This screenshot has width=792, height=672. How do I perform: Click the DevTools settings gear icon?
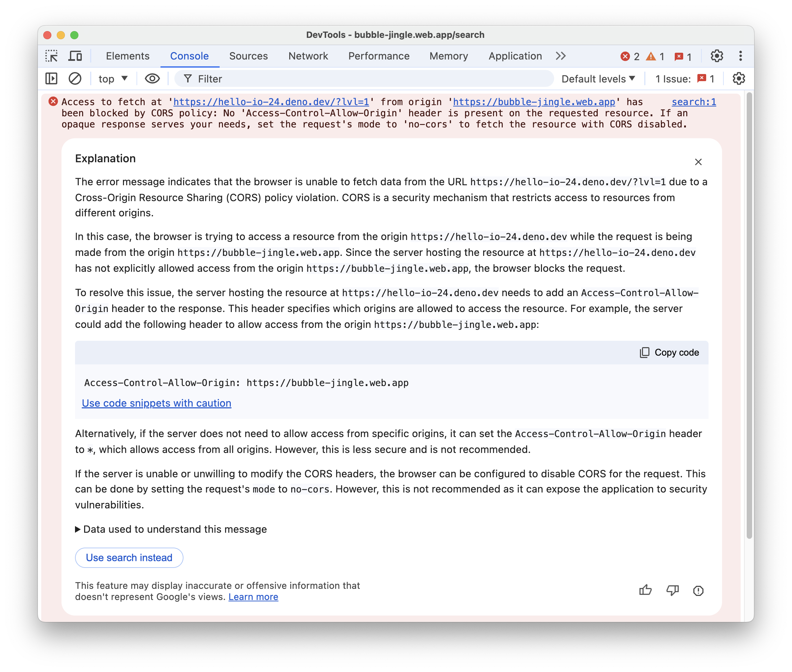point(715,56)
